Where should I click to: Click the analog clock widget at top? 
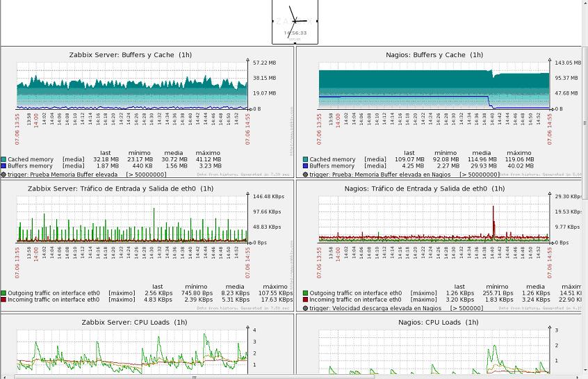click(x=295, y=22)
